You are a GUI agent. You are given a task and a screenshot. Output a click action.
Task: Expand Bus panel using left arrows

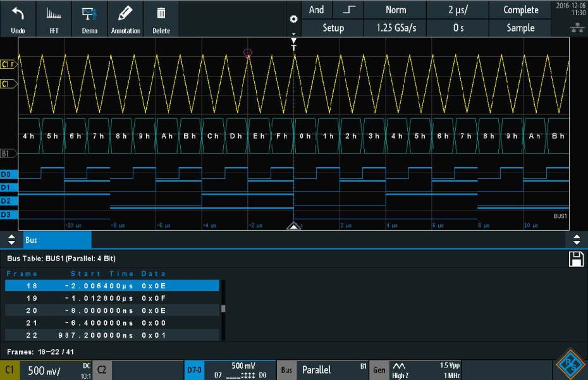click(x=11, y=240)
